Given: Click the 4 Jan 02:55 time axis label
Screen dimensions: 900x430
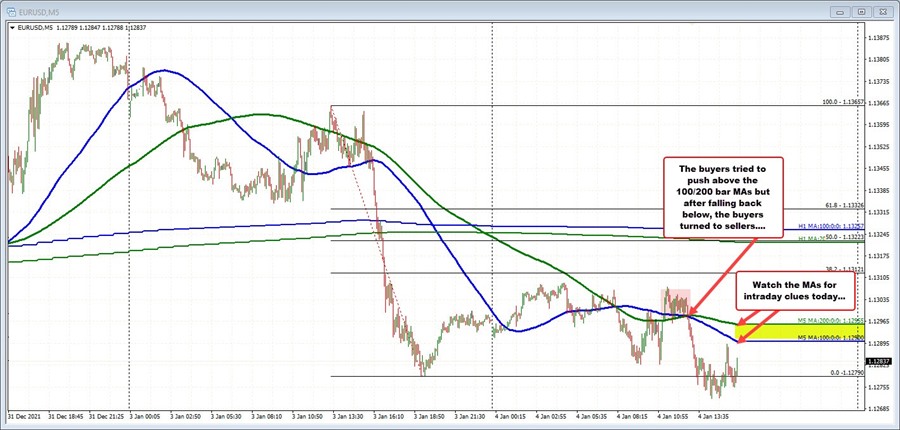Looking at the screenshot, I should point(551,419).
